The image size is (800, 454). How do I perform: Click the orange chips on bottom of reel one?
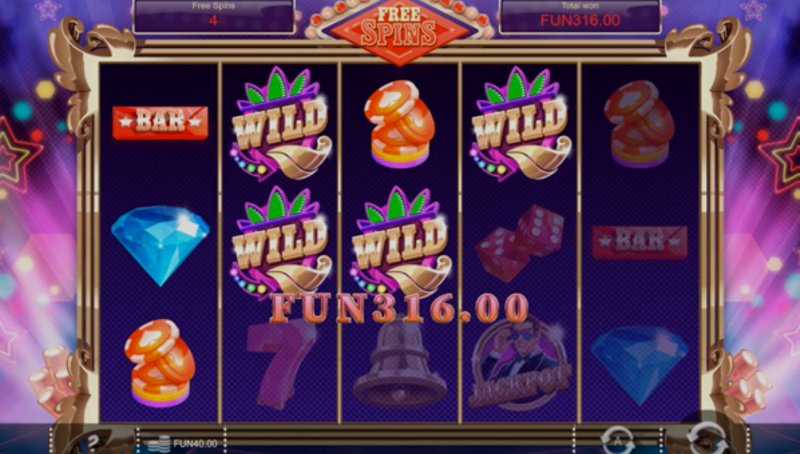[x=160, y=363]
